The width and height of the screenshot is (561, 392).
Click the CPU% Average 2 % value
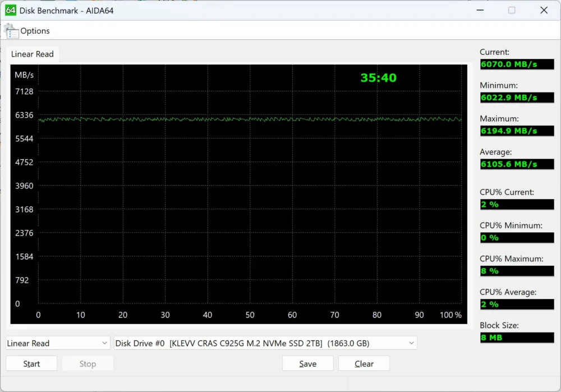point(517,304)
